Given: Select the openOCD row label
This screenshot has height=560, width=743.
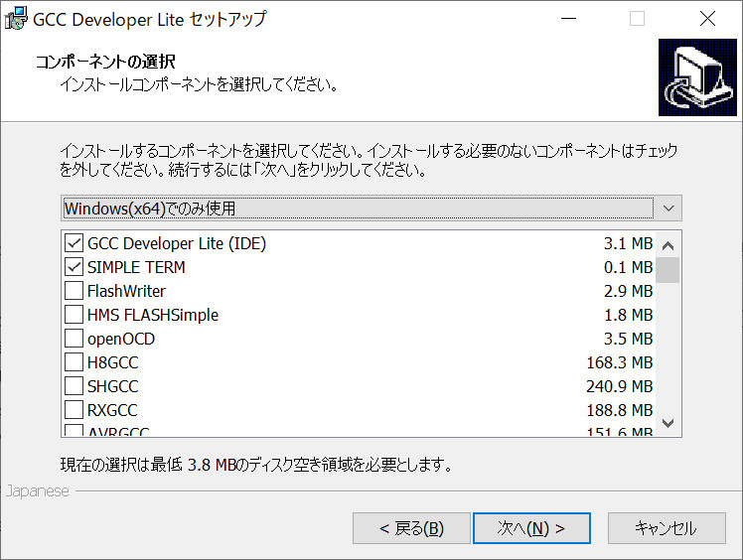Looking at the screenshot, I should (121, 340).
